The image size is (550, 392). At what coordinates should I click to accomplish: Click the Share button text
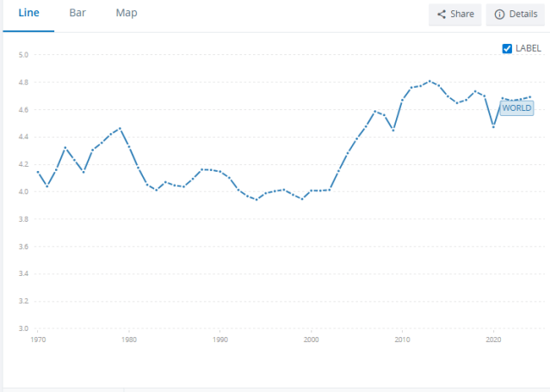(x=461, y=15)
